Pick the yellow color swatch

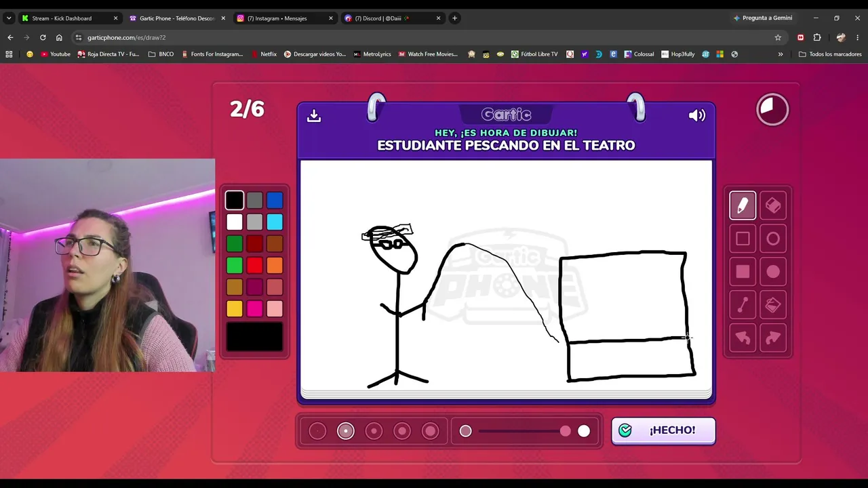tap(235, 308)
